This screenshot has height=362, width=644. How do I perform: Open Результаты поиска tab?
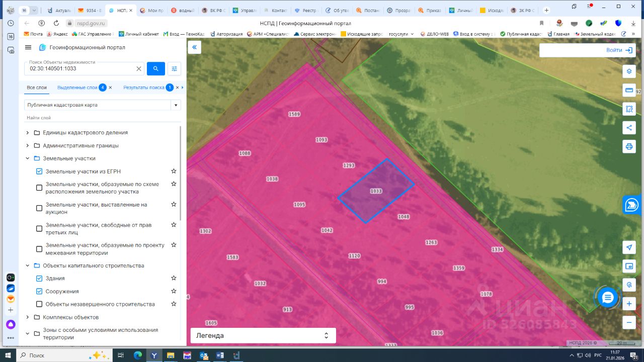(143, 87)
